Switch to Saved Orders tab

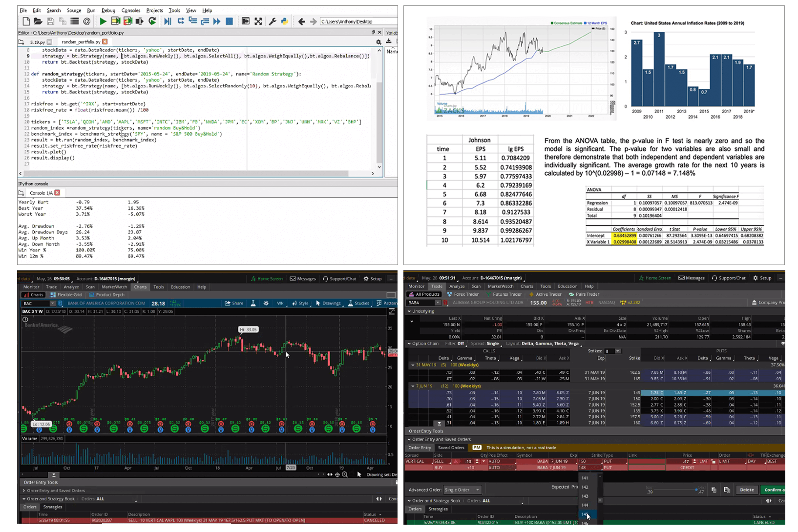click(451, 448)
